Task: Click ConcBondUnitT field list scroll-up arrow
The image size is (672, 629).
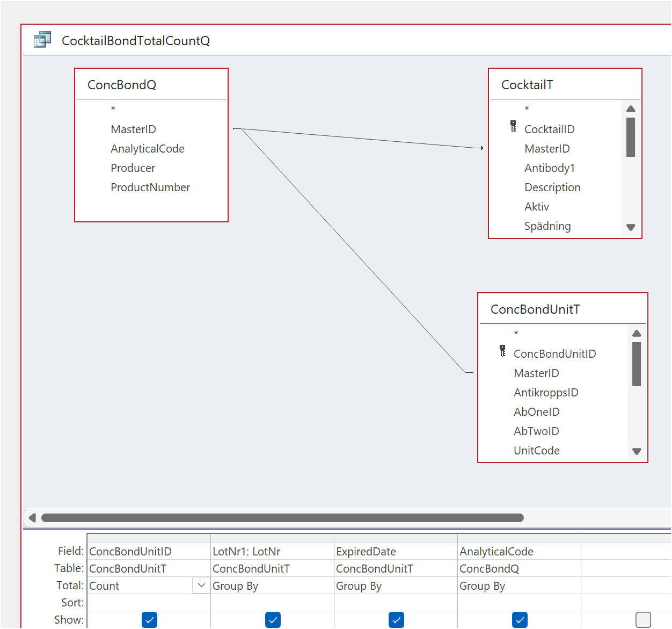Action: 637,334
